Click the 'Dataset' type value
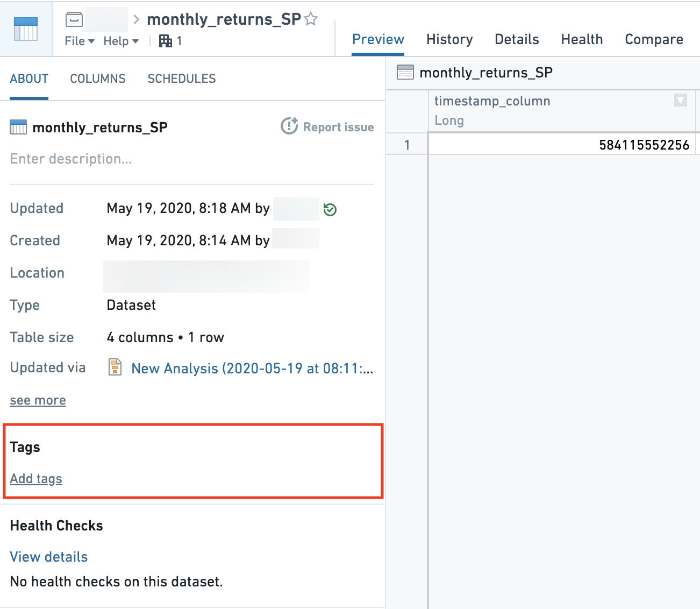Viewport: 700px width, 609px height. [131, 305]
